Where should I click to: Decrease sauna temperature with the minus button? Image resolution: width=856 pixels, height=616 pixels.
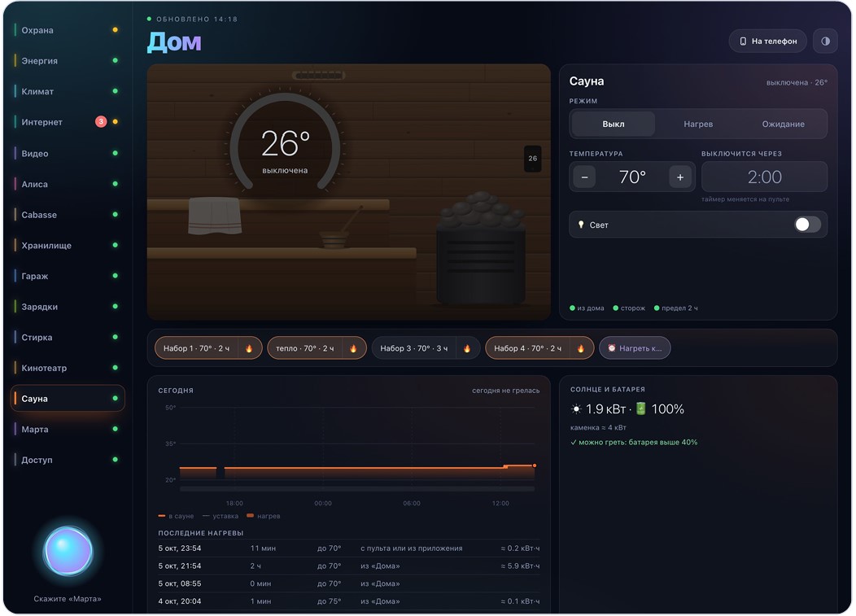coord(585,177)
